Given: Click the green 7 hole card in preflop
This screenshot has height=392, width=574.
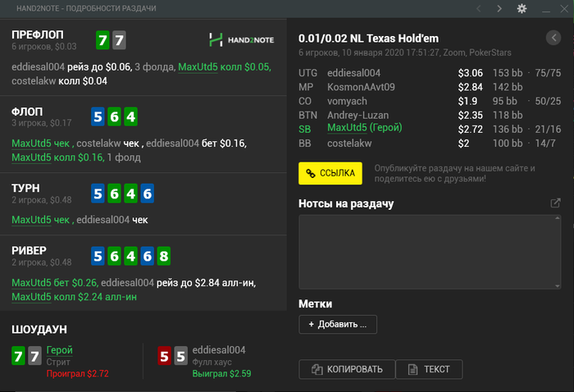Looking at the screenshot, I should [102, 40].
